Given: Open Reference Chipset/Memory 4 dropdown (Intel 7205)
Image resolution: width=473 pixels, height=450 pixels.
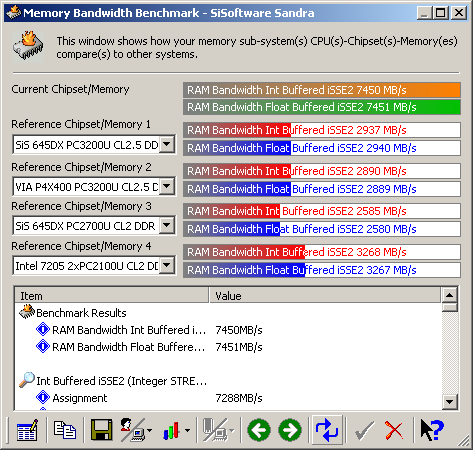Looking at the screenshot, I should coord(167,266).
